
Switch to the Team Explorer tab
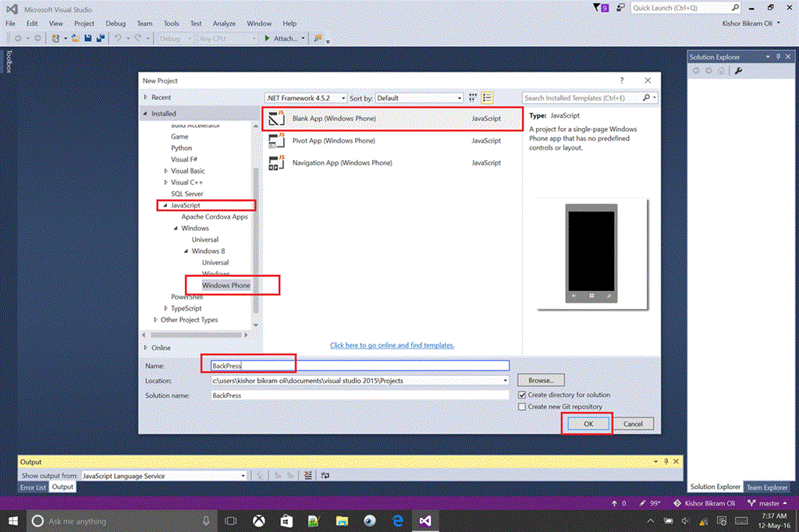pos(767,488)
